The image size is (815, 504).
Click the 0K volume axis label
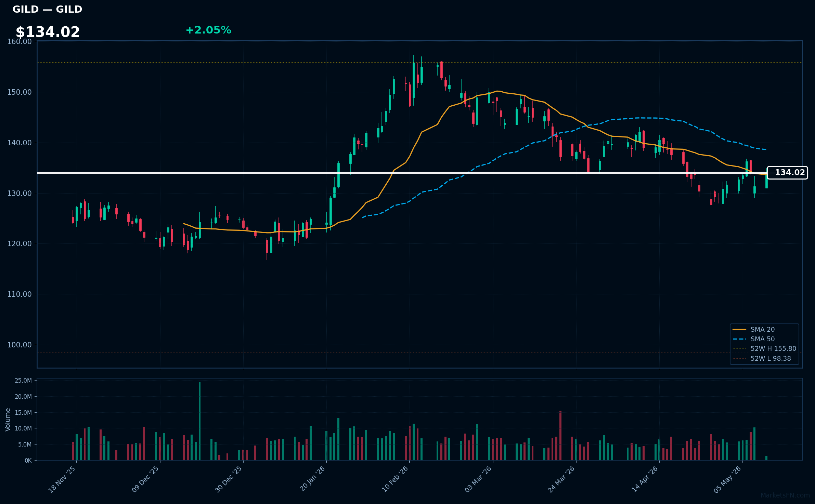pos(28,461)
